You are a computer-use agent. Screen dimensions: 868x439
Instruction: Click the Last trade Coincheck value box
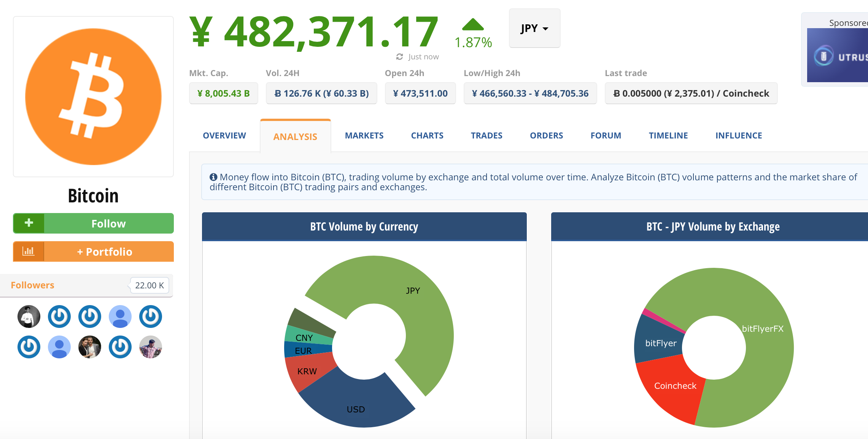691,94
